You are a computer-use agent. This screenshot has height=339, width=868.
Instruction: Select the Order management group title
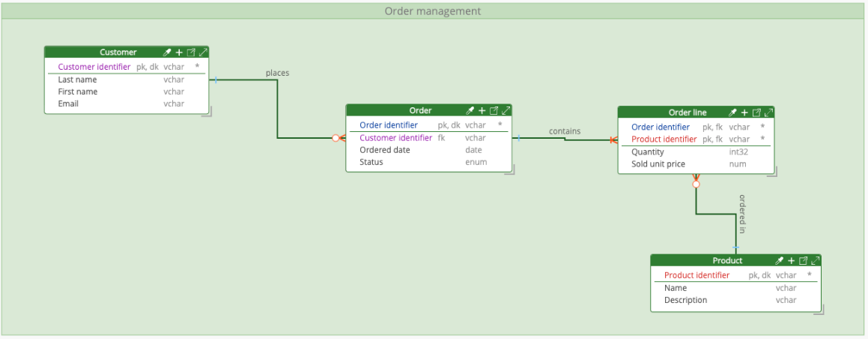(433, 11)
